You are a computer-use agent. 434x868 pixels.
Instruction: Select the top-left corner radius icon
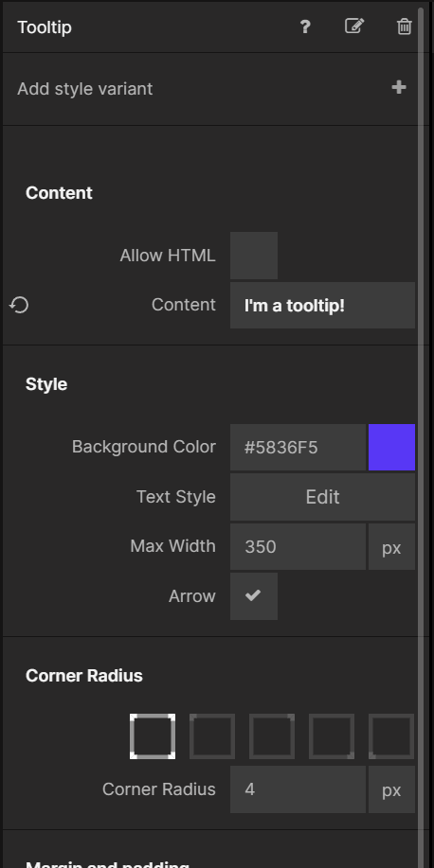(212, 736)
